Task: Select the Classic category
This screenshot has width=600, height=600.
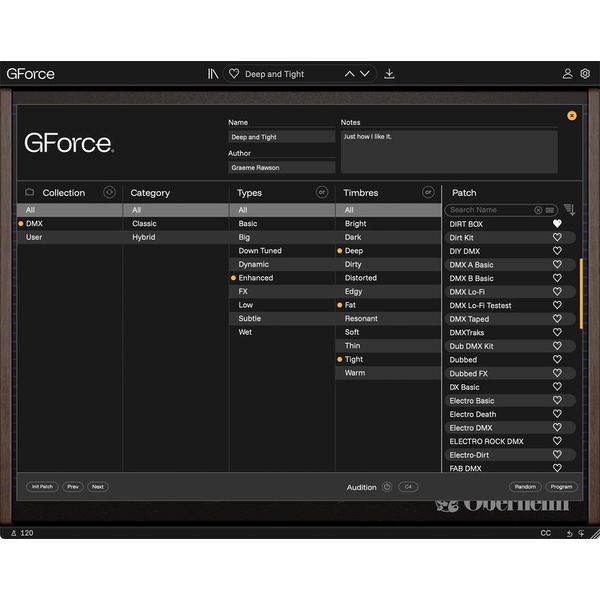Action: 176,223
